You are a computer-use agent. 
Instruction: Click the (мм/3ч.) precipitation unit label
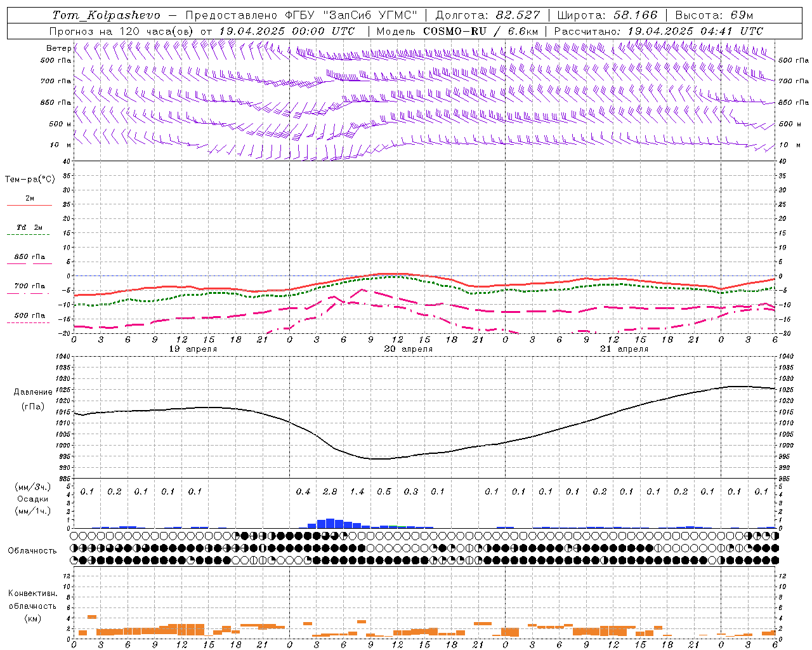tap(32, 487)
